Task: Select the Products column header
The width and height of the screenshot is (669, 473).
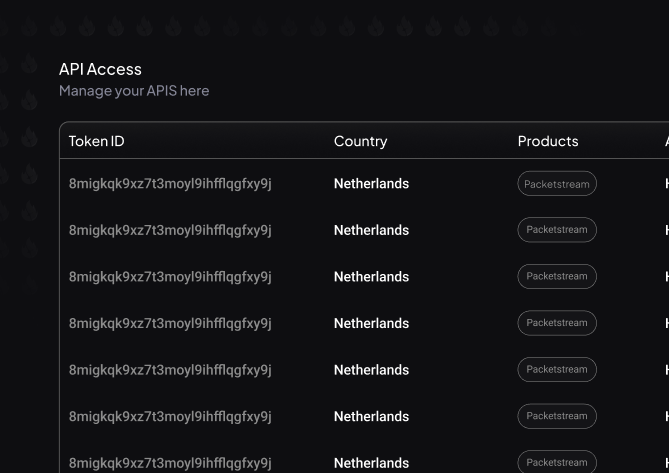Action: click(548, 141)
